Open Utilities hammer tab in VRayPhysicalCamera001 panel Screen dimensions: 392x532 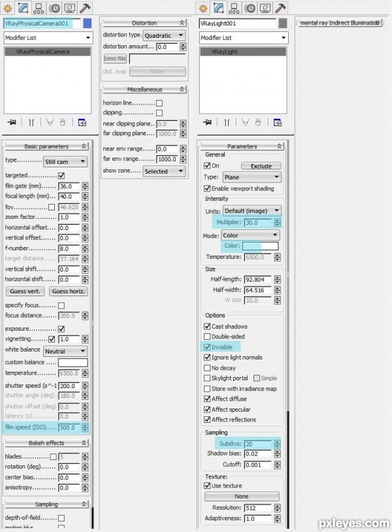pos(85,8)
